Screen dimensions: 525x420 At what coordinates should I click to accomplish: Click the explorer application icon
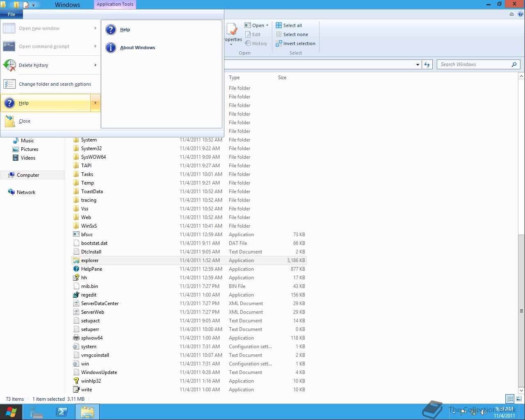(x=76, y=260)
